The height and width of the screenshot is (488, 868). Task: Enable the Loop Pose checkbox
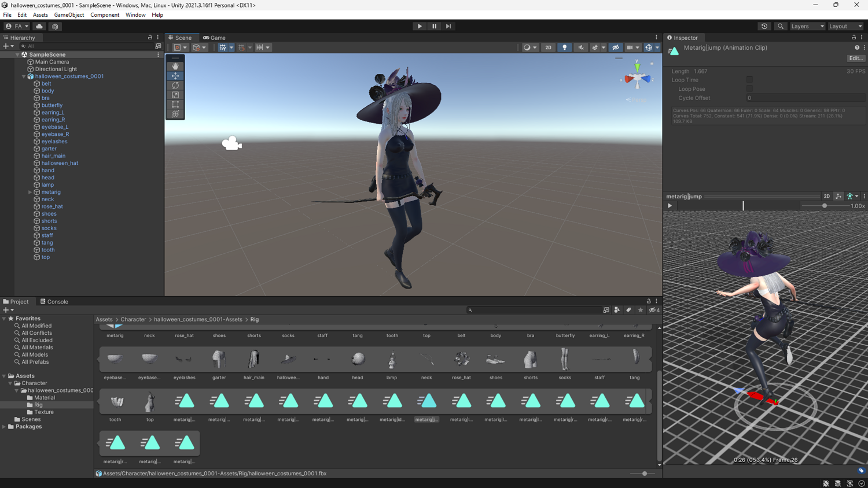point(749,88)
